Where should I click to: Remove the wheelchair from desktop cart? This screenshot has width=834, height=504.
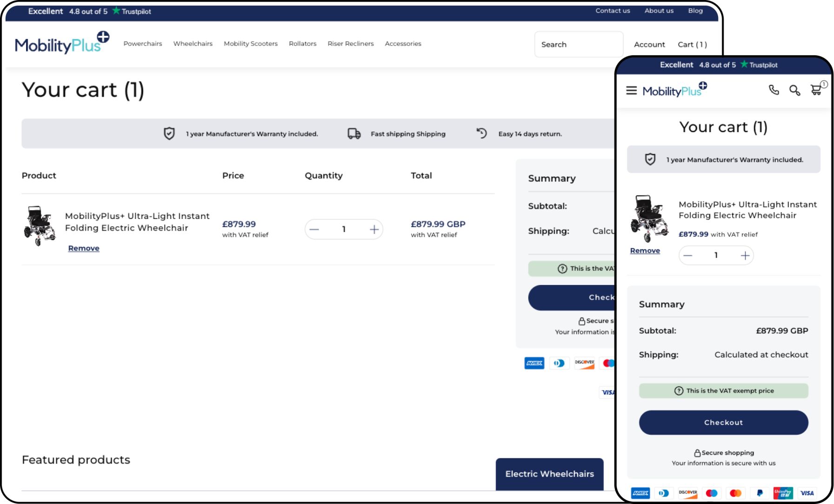coord(84,248)
